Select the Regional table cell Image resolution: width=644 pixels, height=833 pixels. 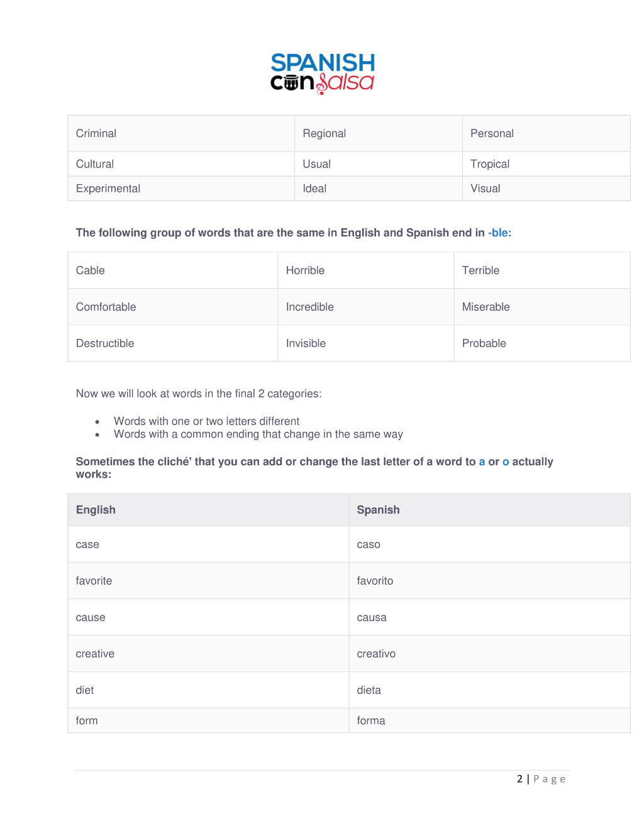point(378,133)
